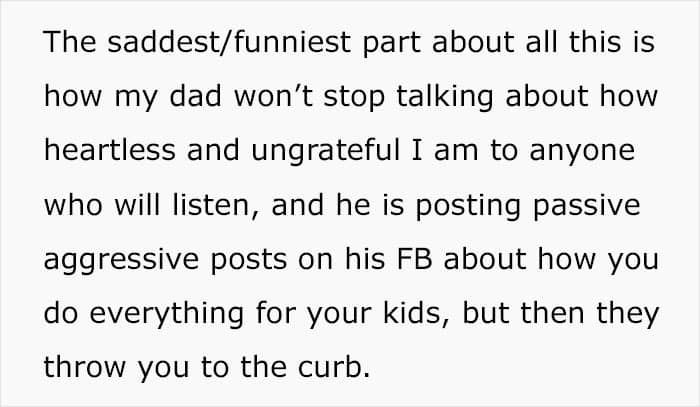Click the word "talking"

[445, 98]
